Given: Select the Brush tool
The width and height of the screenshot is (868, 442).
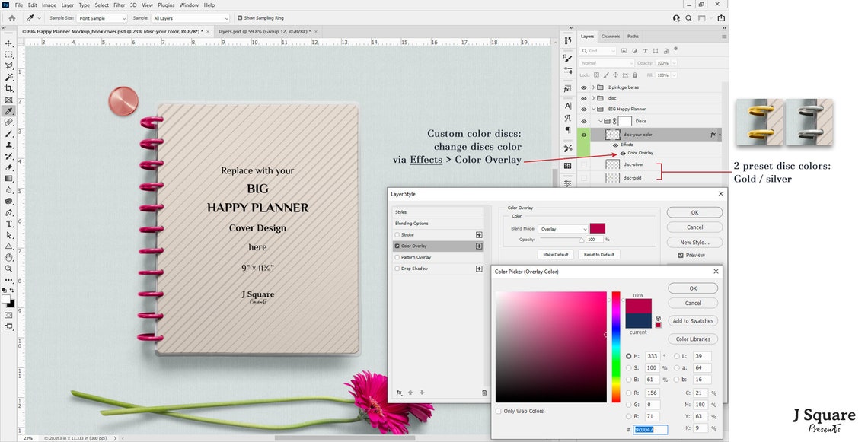Looking at the screenshot, I should point(9,134).
